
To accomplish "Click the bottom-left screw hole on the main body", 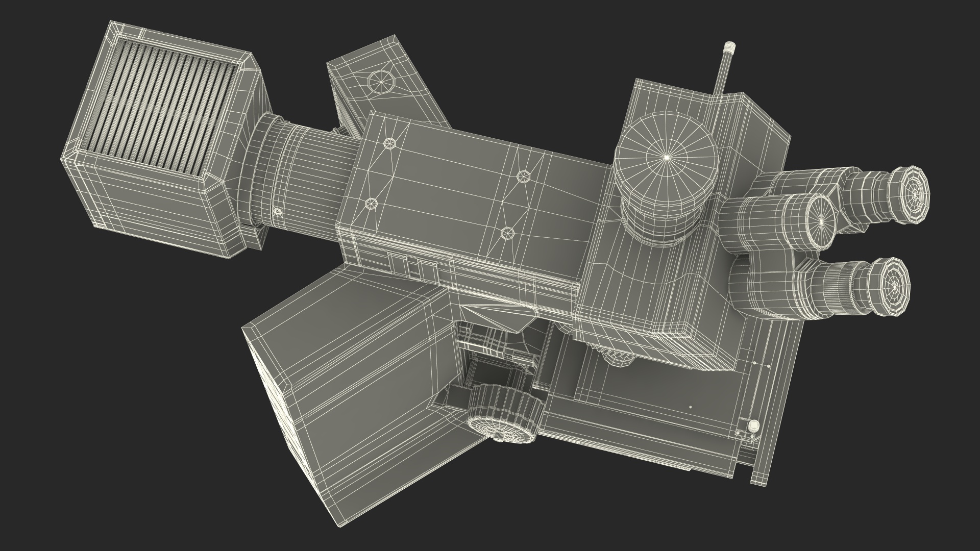I will pyautogui.click(x=372, y=204).
